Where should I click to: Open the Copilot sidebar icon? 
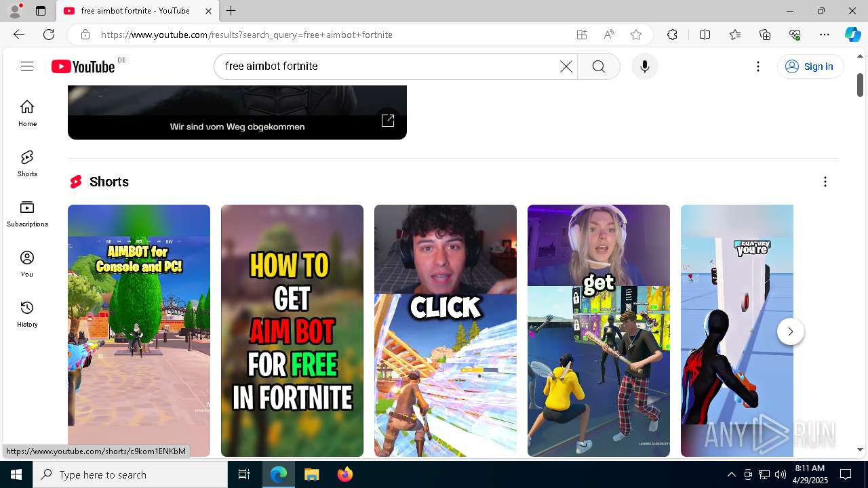[x=853, y=35]
